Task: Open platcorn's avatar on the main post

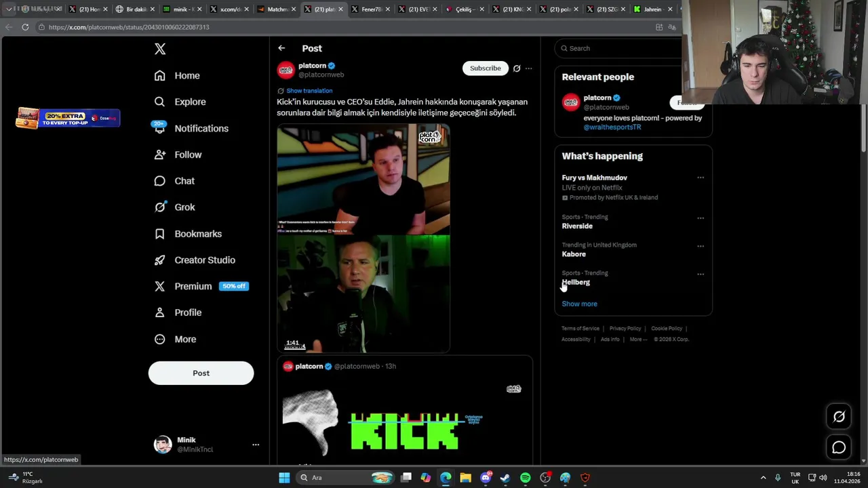Action: (286, 70)
